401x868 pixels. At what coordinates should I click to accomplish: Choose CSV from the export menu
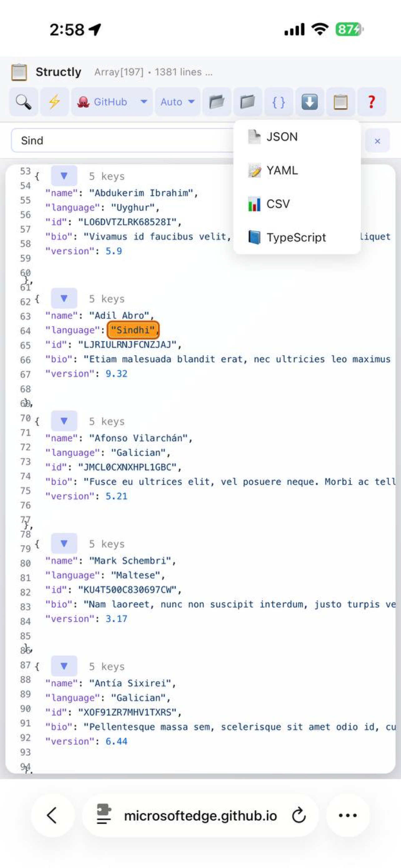(297, 204)
